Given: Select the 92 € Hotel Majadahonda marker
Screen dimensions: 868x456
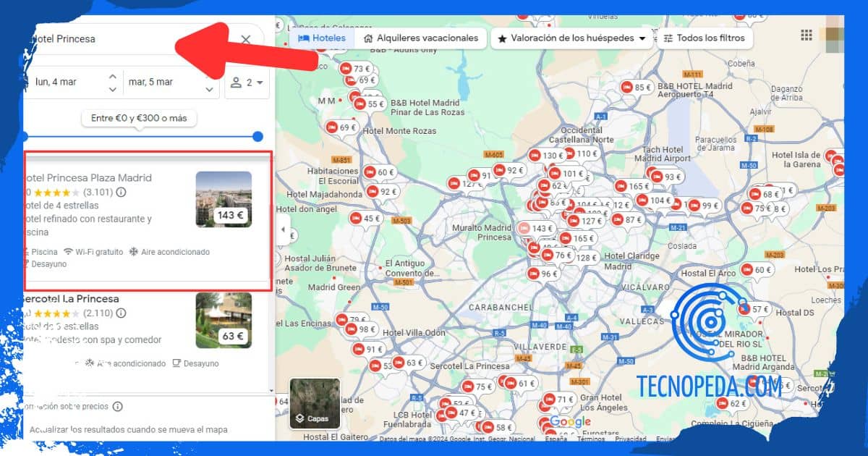Looking at the screenshot, I should [383, 192].
